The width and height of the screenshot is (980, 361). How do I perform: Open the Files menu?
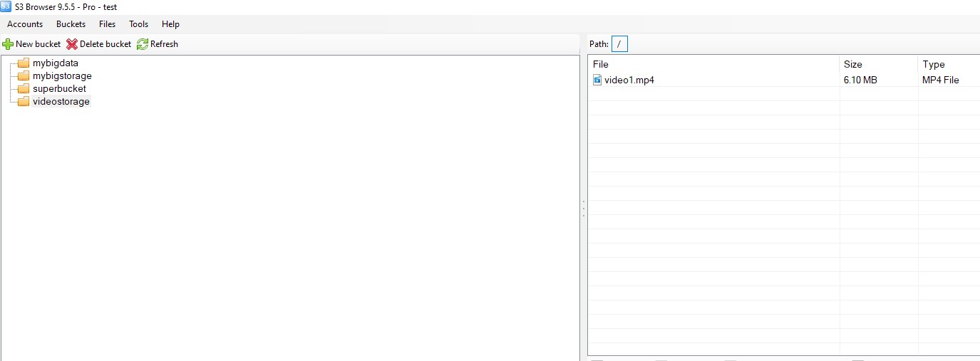pyautogui.click(x=107, y=24)
